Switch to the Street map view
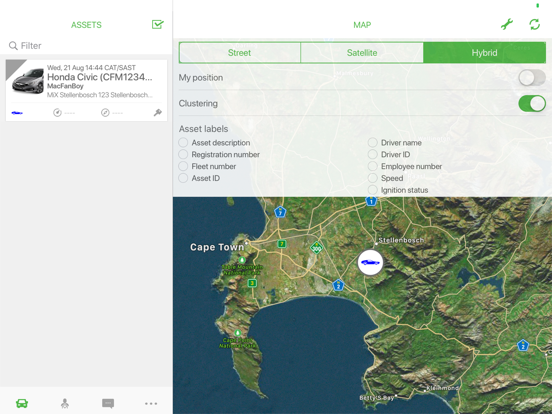Image resolution: width=552 pixels, height=414 pixels. (x=239, y=53)
